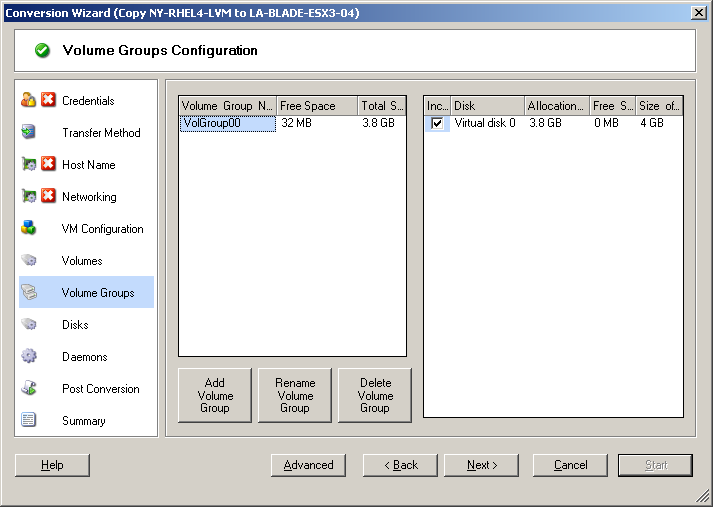
Task: Click the Transfer Method icon
Action: click(x=29, y=132)
